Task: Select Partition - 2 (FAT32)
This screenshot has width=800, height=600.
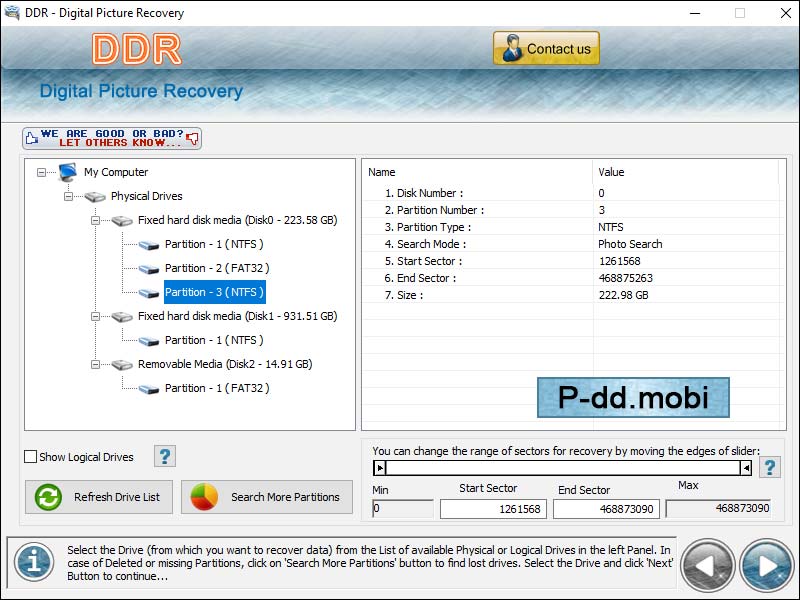Action: 217,268
